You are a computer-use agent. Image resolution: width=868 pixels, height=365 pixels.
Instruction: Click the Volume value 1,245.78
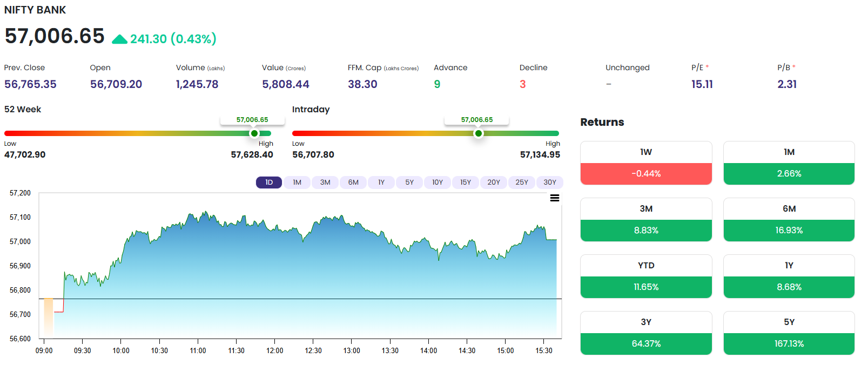click(x=197, y=84)
